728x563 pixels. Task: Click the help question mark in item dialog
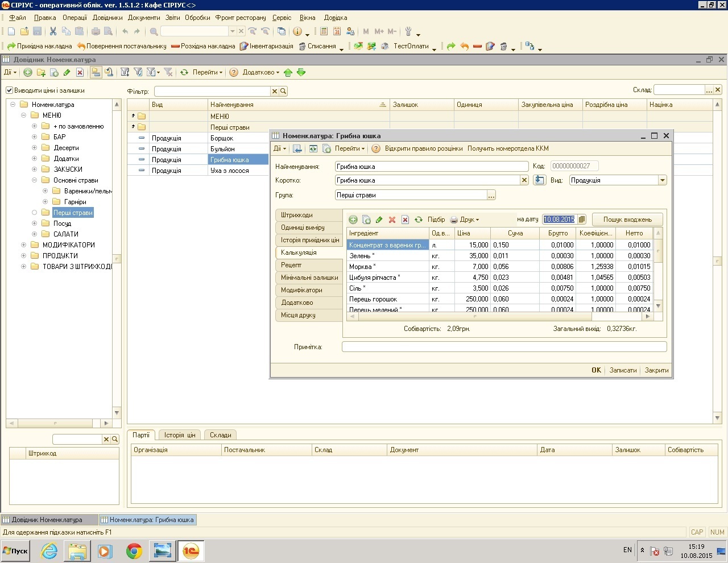pyautogui.click(x=375, y=148)
